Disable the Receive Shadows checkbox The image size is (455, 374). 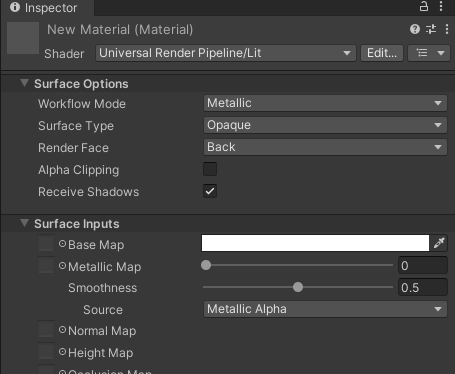(x=210, y=191)
